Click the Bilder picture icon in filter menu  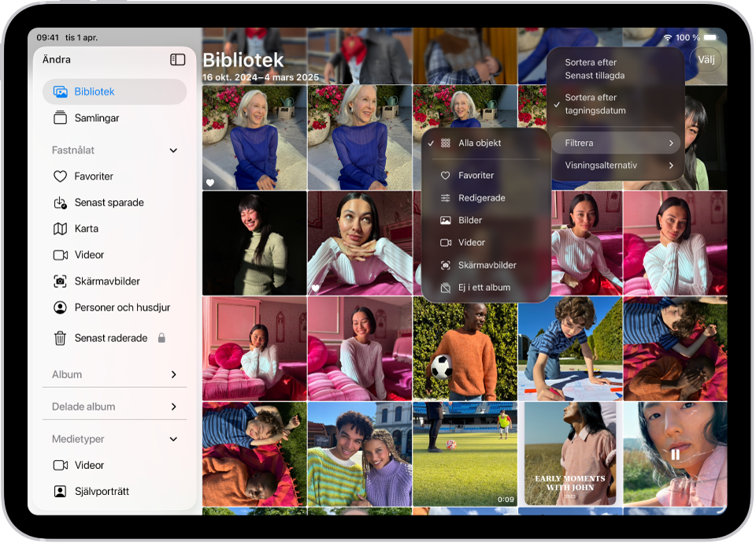pyautogui.click(x=446, y=220)
